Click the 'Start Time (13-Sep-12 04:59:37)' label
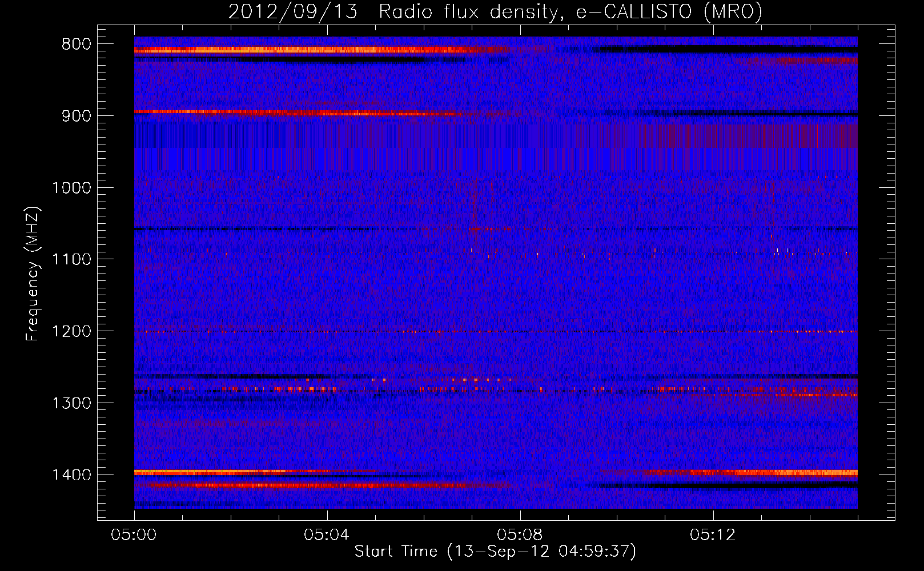This screenshot has width=924, height=571. (x=496, y=552)
